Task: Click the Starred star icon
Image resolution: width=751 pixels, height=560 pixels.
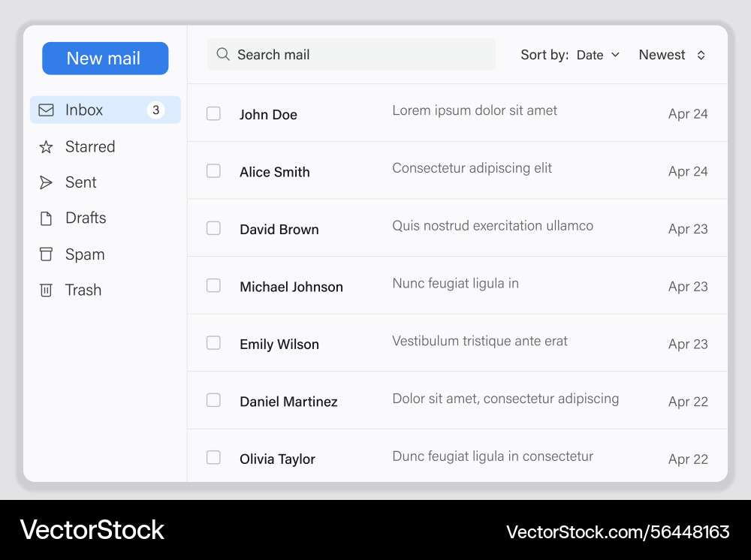Action: point(46,147)
